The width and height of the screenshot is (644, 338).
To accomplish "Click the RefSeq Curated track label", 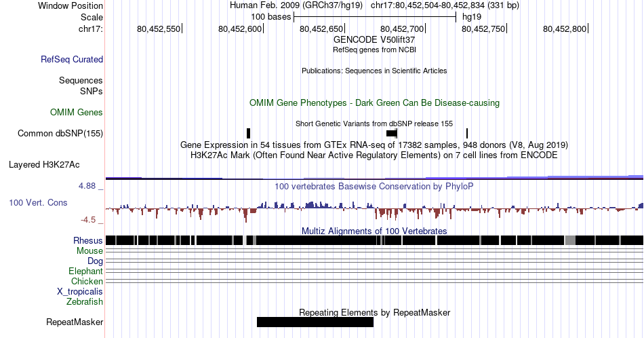I will (x=72, y=60).
